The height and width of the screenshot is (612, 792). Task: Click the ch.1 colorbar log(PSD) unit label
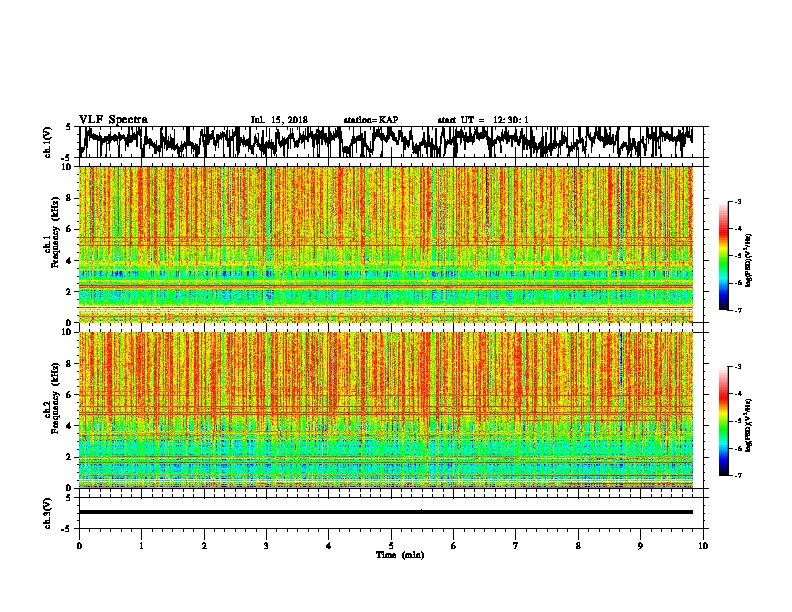[749, 261]
